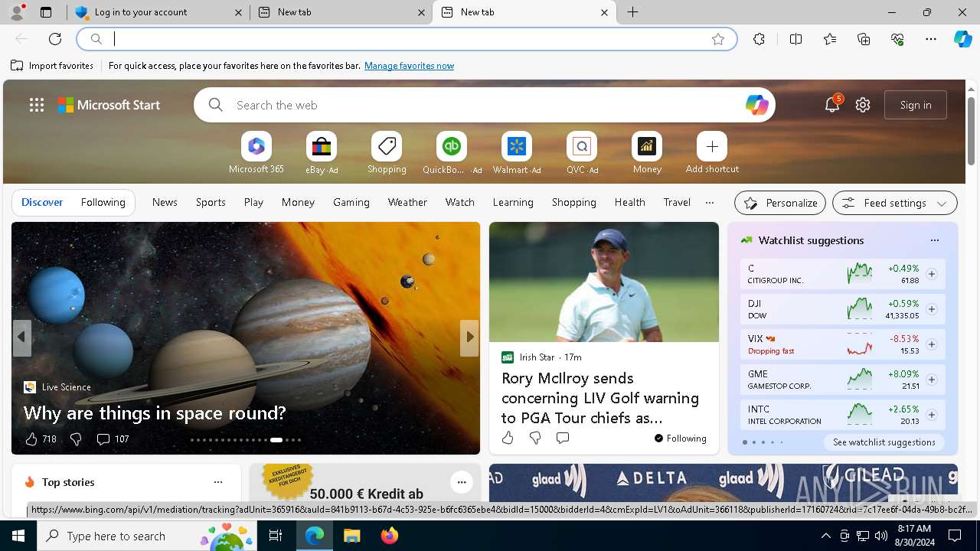Open the Gaming category
This screenshot has width=980, height=551.
[351, 202]
